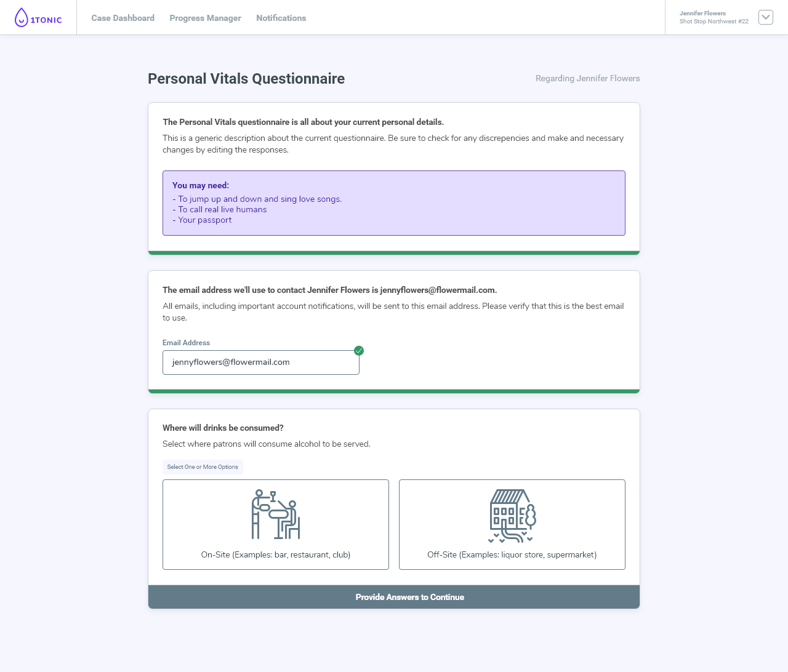Click the Regarding Jennifer Flowers text
The width and height of the screenshot is (788, 672).
tap(588, 78)
